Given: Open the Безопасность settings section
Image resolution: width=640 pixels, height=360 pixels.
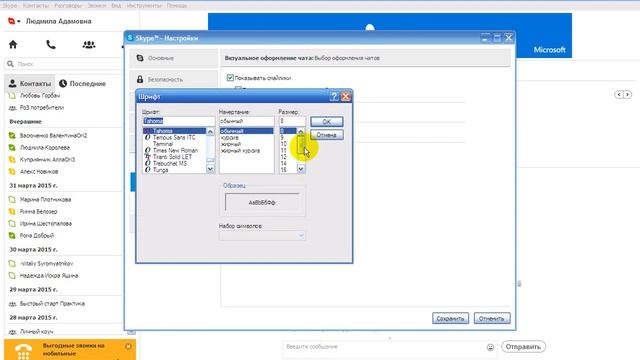Looking at the screenshot, I should click(x=174, y=80).
